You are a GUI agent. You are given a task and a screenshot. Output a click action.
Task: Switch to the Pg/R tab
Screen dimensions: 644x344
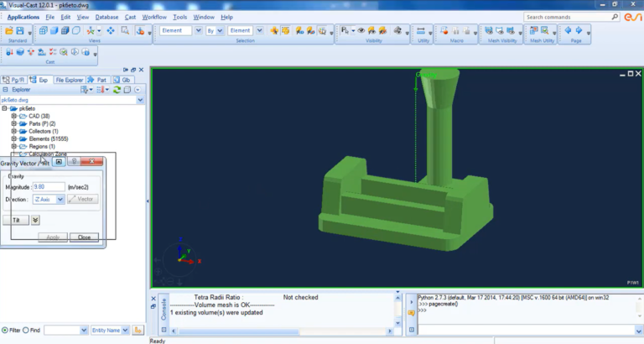13,80
